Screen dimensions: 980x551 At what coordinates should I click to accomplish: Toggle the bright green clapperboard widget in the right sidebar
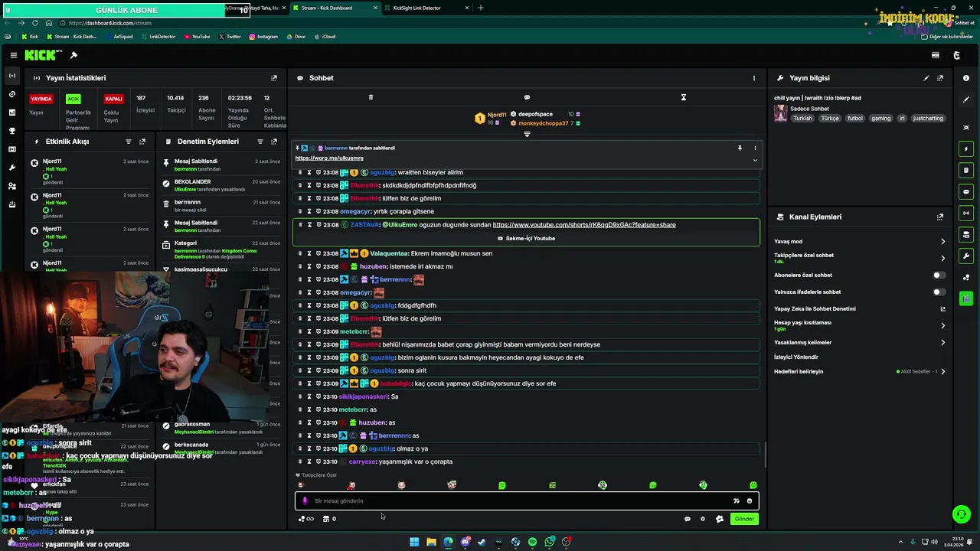[966, 298]
